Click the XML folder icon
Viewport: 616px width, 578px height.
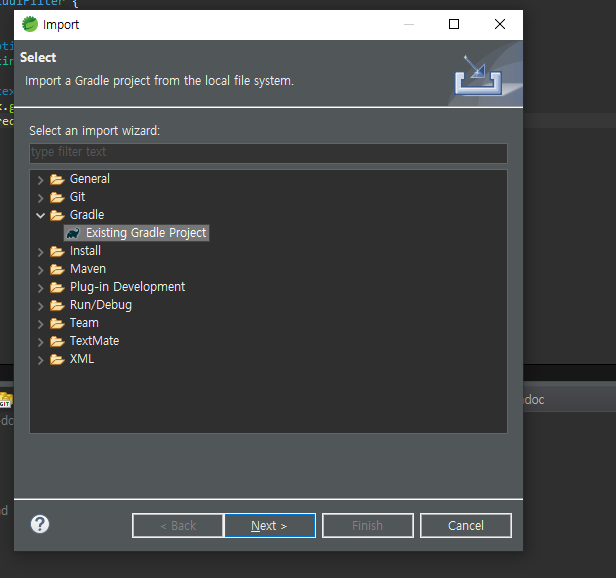click(57, 360)
